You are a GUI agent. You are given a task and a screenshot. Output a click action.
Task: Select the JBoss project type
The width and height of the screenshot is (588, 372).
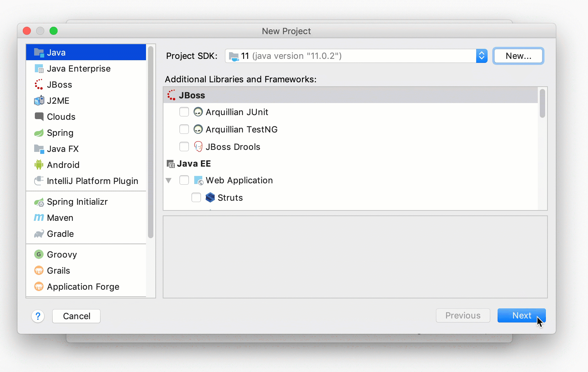pos(59,84)
